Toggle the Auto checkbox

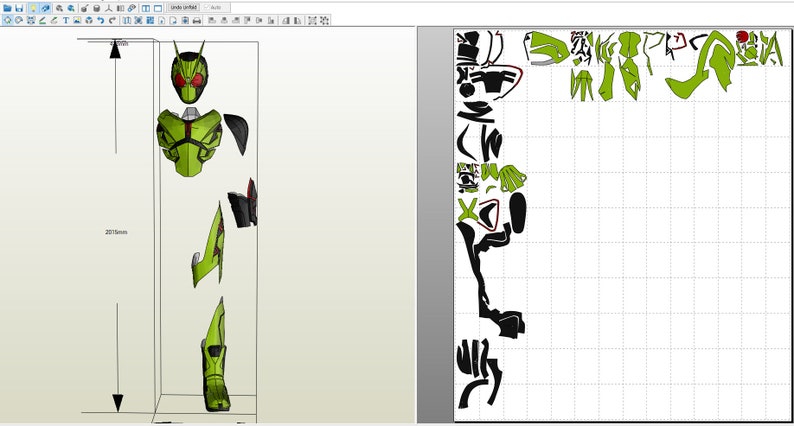(x=212, y=8)
